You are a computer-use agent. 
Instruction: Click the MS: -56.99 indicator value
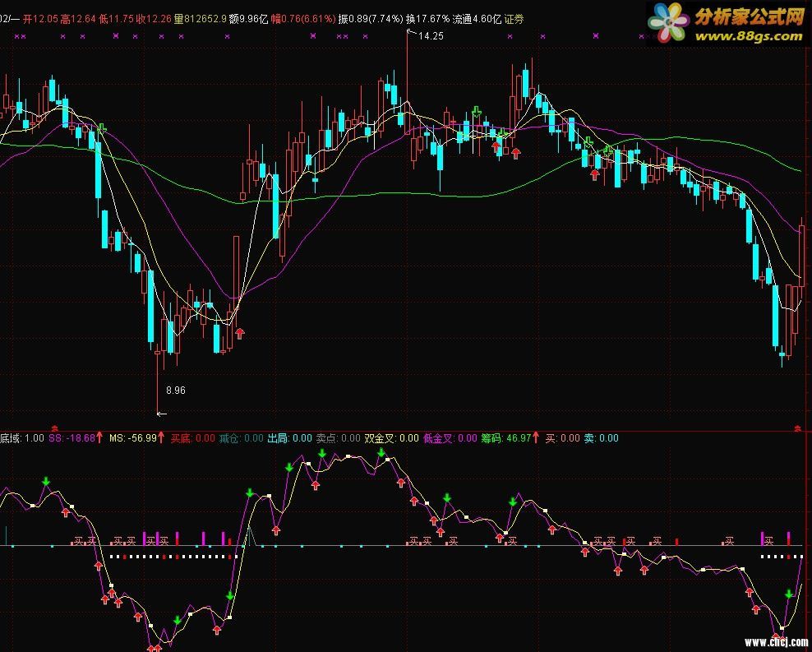pyautogui.click(x=132, y=438)
